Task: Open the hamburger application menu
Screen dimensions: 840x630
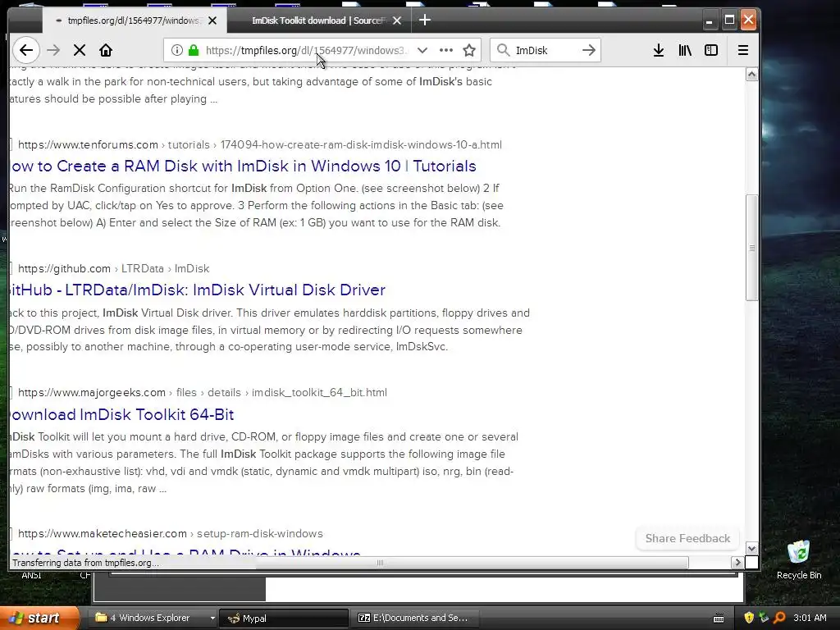Action: 743,50
